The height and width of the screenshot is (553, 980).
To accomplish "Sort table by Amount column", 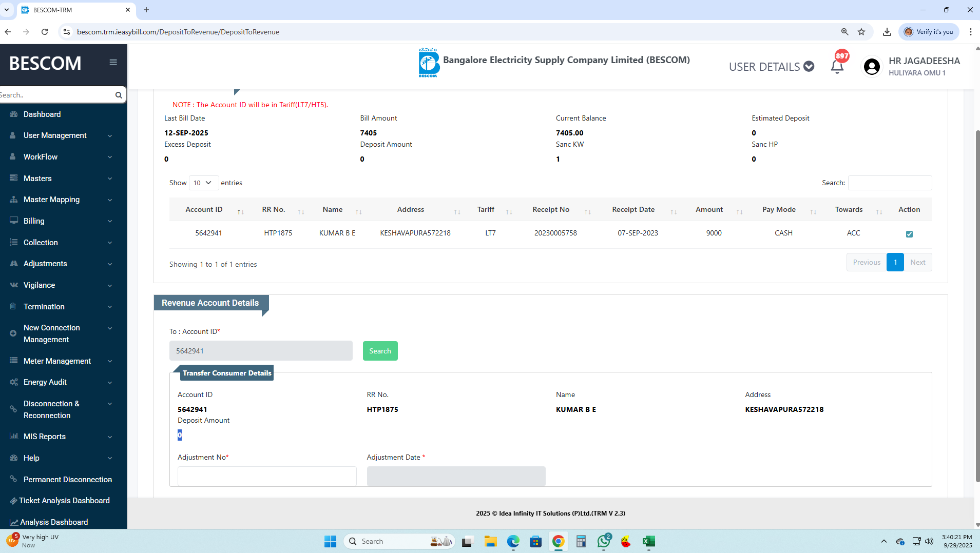I will point(709,210).
